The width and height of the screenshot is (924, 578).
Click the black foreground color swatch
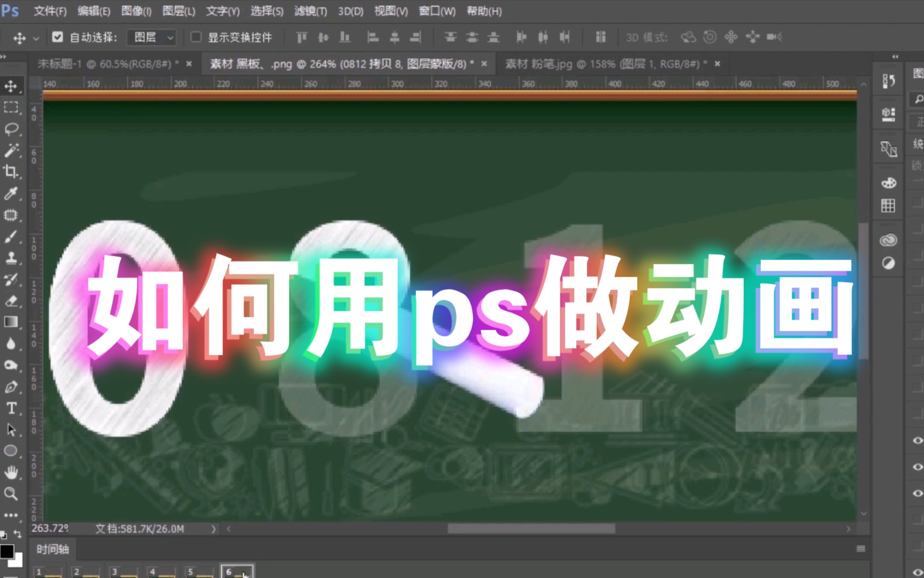click(6, 551)
